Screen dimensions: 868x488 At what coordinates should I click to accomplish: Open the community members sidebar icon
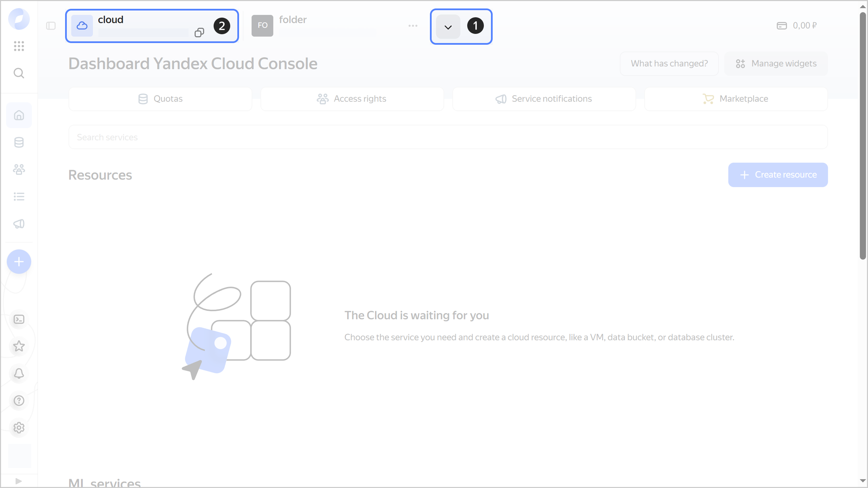click(x=19, y=169)
